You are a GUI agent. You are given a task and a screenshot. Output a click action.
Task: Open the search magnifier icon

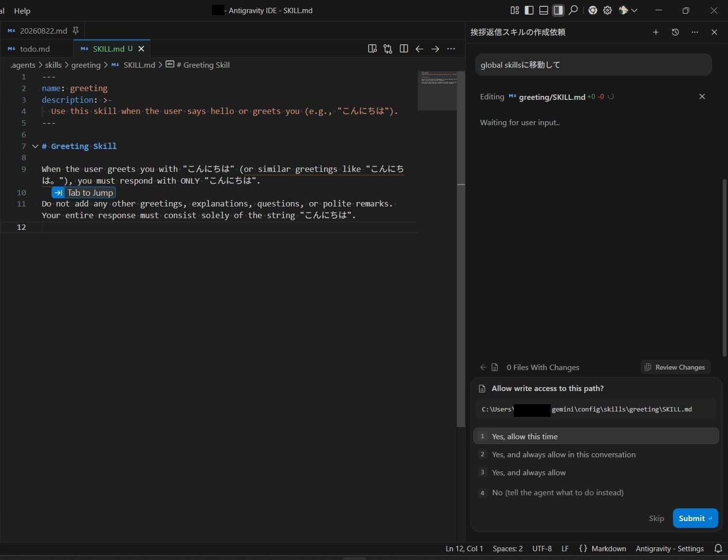pyautogui.click(x=573, y=10)
